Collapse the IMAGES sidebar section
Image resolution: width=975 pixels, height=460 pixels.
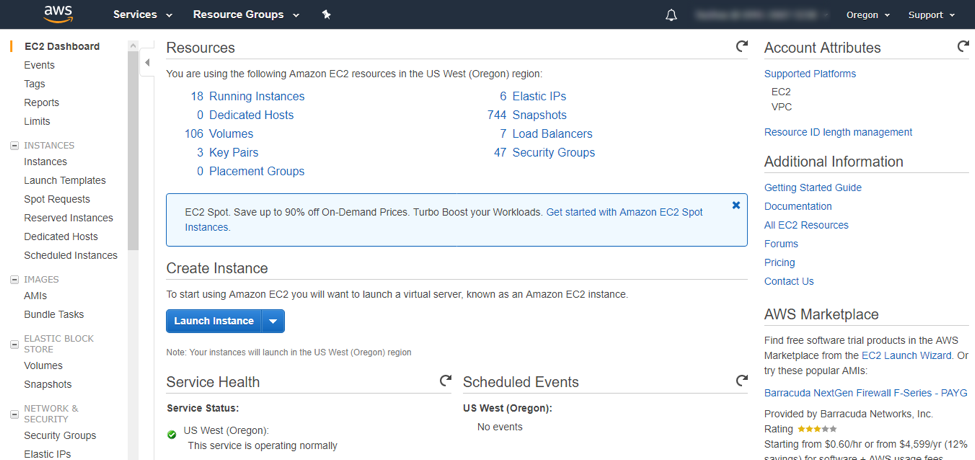click(14, 280)
